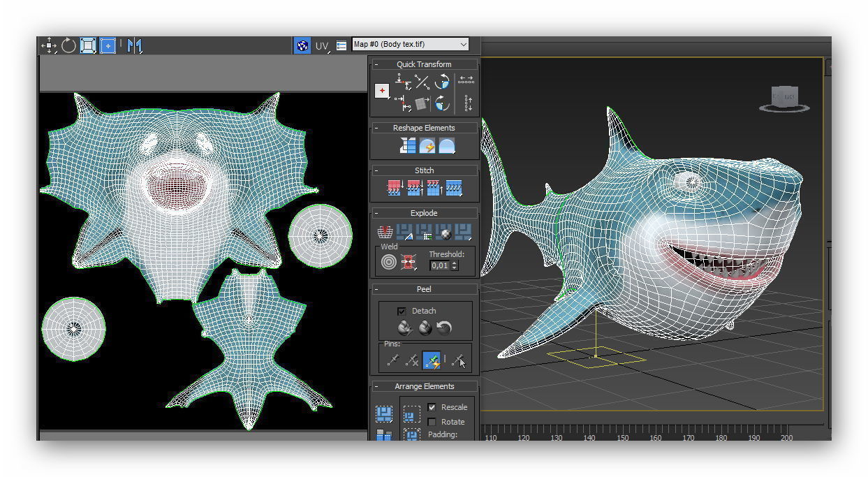Click the ViewCube in 3D viewport
The height and width of the screenshot is (477, 868).
(784, 98)
